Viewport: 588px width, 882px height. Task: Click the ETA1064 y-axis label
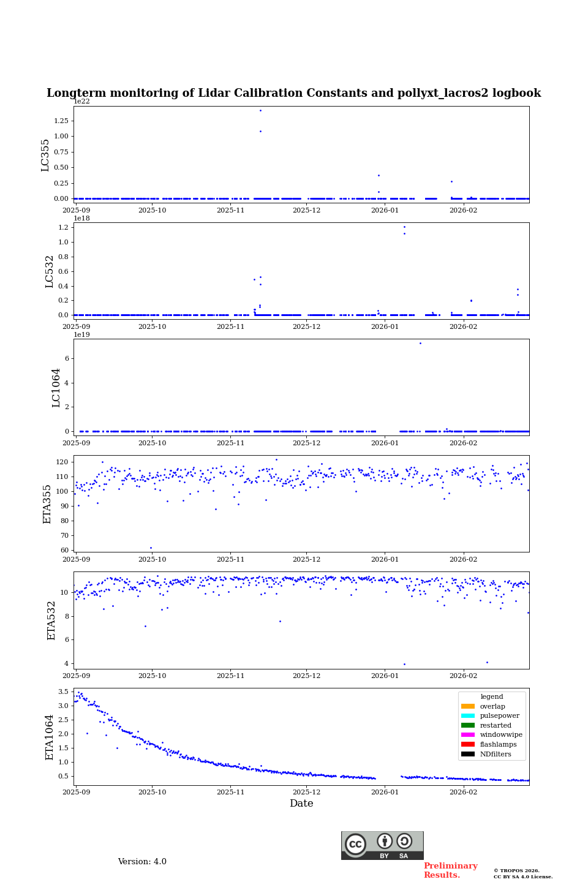[50, 737]
